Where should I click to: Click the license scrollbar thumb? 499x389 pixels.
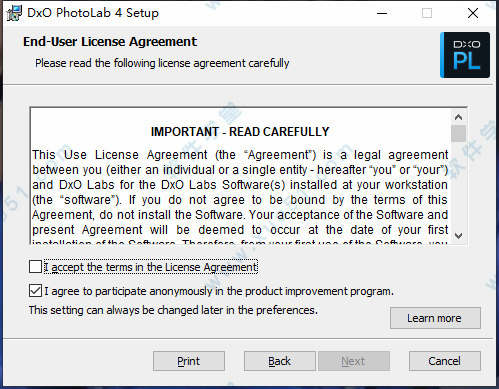pyautogui.click(x=459, y=133)
